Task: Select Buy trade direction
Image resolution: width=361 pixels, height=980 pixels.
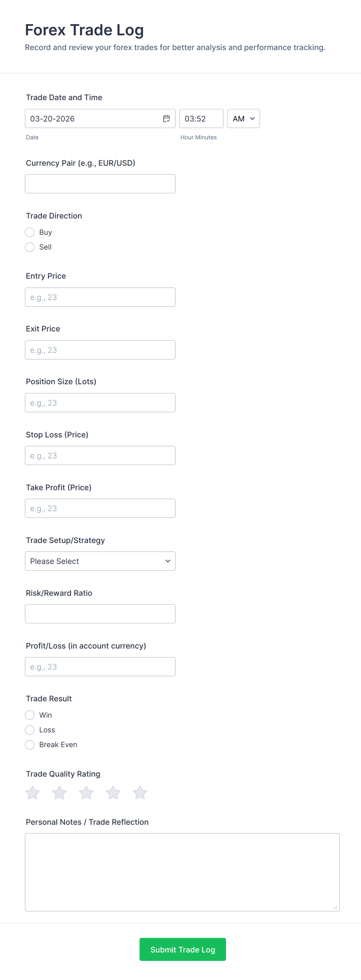Action: 30,232
